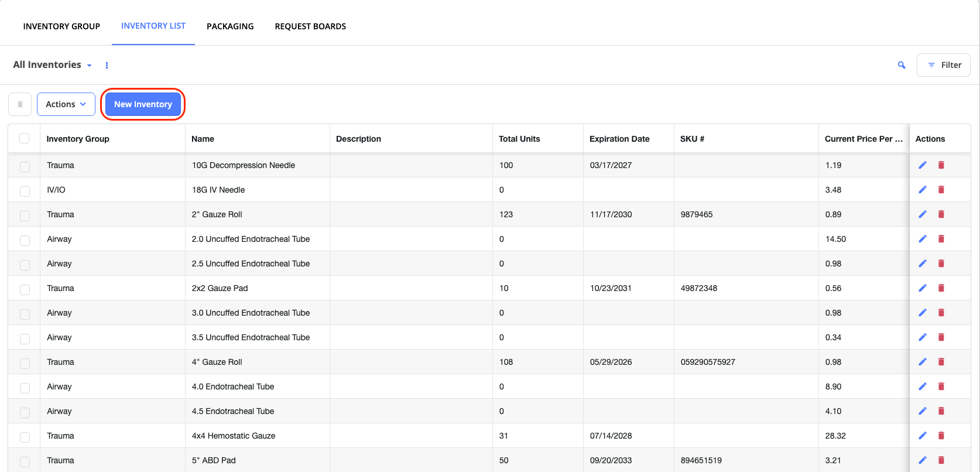Click the grey trash icon beside Actions
The width and height of the screenshot is (980, 472).
(20, 104)
